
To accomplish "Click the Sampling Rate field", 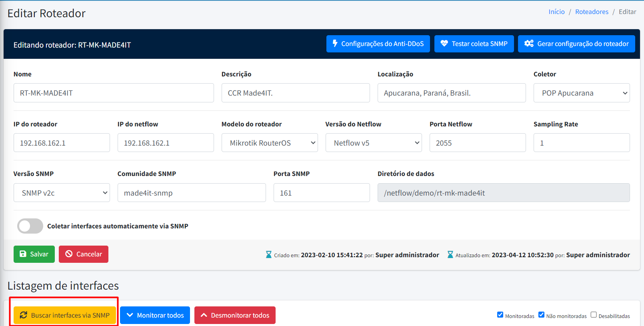I will pos(582,143).
